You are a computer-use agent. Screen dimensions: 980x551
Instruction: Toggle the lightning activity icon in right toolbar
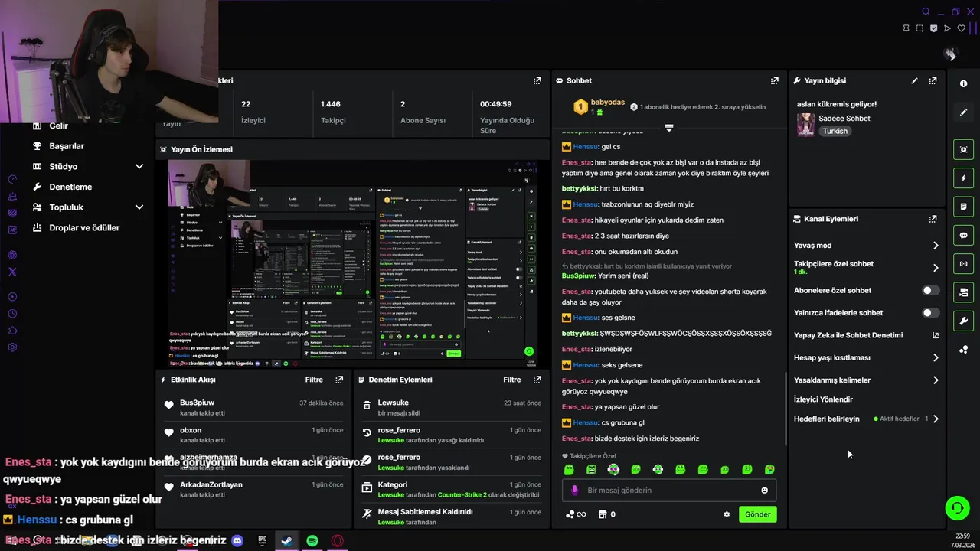click(963, 178)
